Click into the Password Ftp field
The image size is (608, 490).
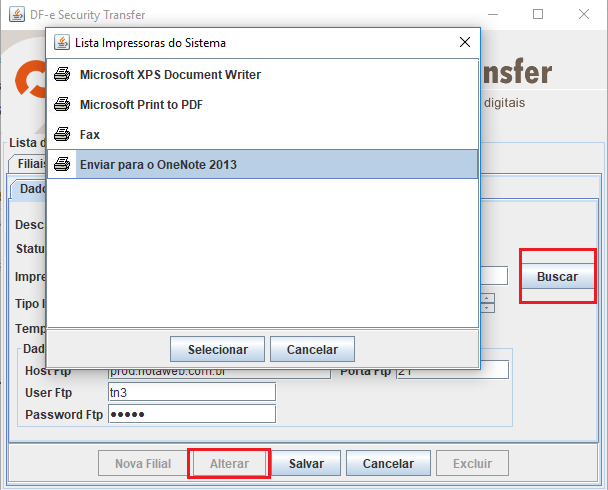point(190,414)
